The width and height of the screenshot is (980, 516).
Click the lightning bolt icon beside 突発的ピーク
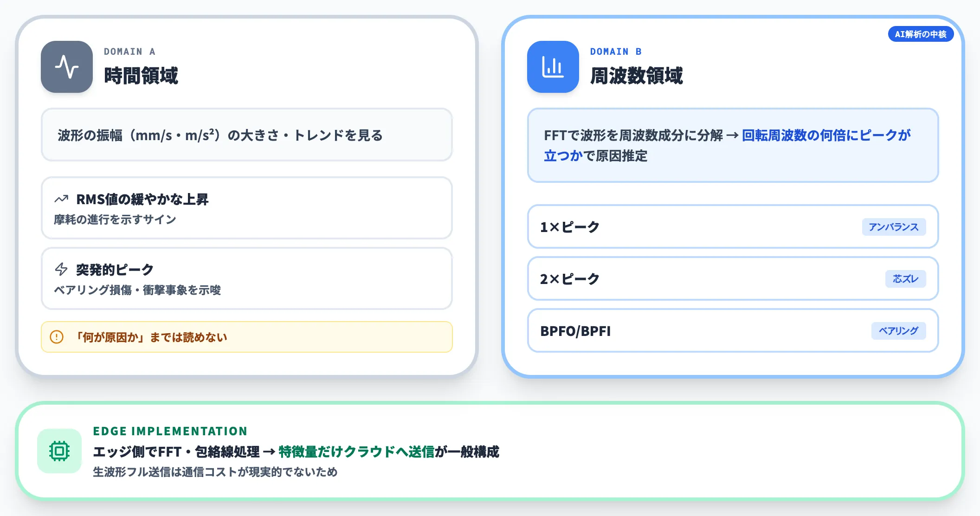pyautogui.click(x=61, y=269)
